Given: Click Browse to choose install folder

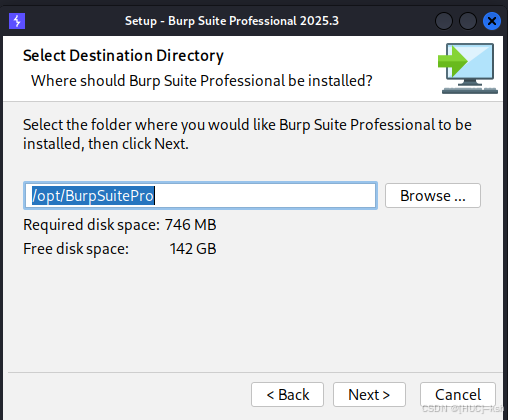Looking at the screenshot, I should 433,196.
